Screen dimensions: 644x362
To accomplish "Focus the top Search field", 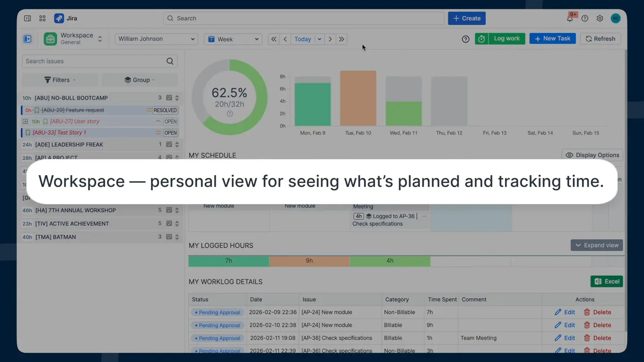I will click(304, 18).
